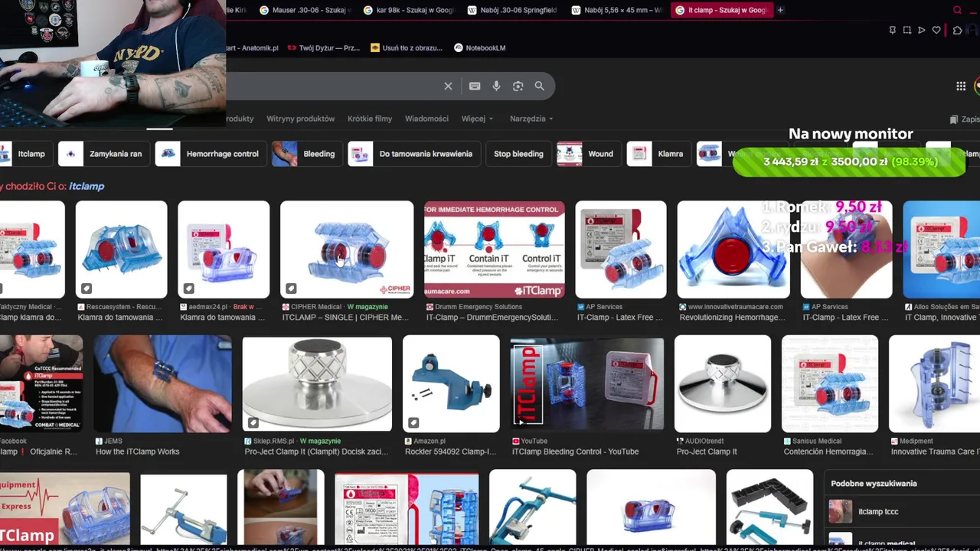Image resolution: width=980 pixels, height=551 pixels.
Task: Open the aedmax24.pl clamp image
Action: tap(224, 249)
